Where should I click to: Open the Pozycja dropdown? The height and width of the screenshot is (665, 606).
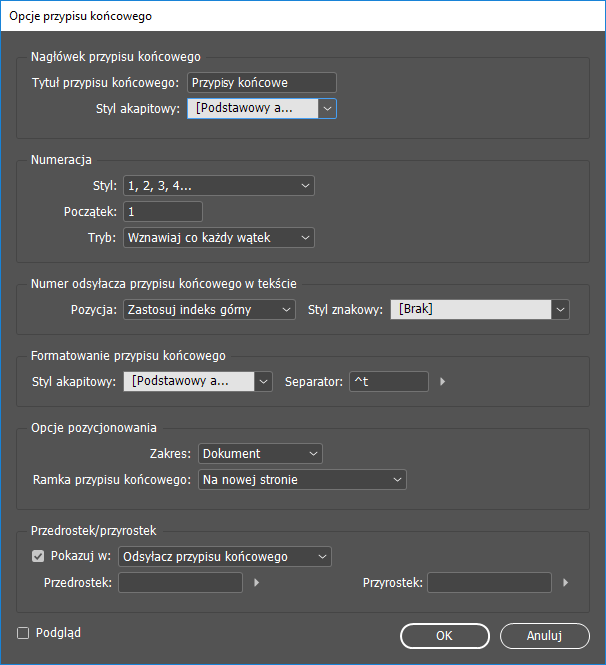209,310
